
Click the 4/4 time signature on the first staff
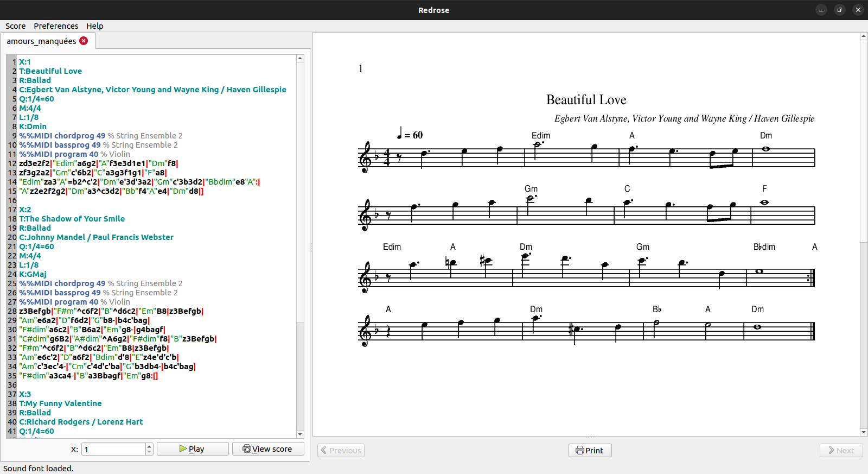pos(387,157)
